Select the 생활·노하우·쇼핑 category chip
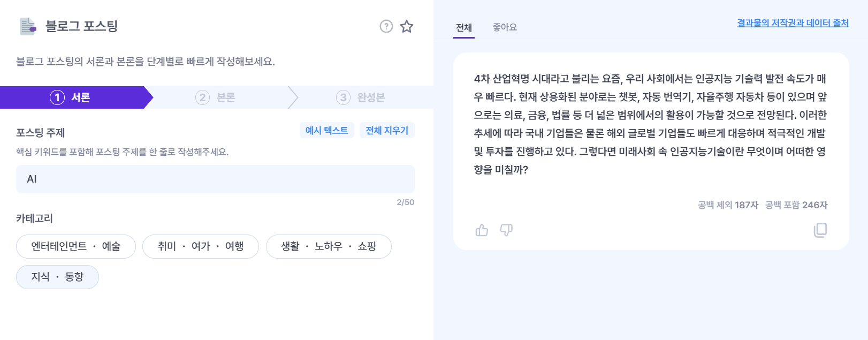Screen dimensions: 868x340 (x=328, y=246)
